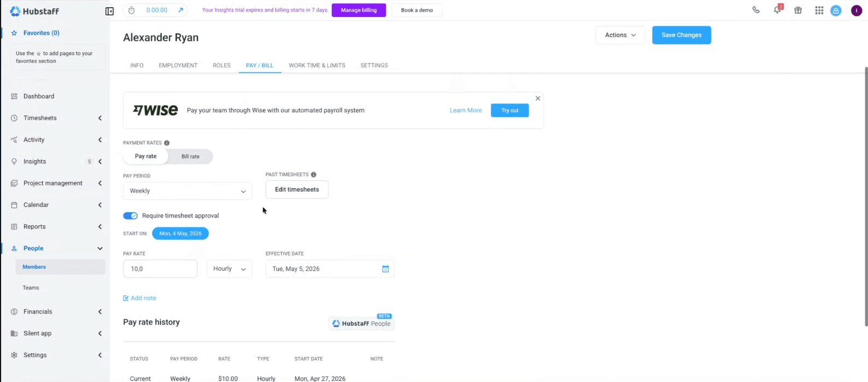Image resolution: width=868 pixels, height=382 pixels.
Task: Open the Hourly rate type dropdown
Action: pos(229,269)
